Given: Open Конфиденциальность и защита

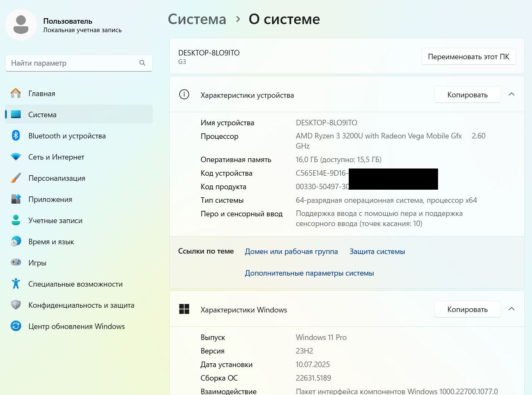Looking at the screenshot, I should [79, 305].
